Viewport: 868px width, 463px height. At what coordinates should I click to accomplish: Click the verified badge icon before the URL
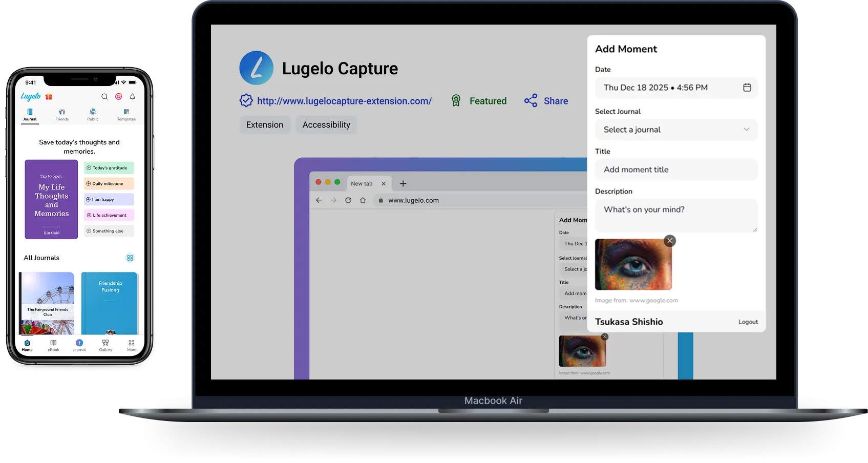tap(246, 100)
